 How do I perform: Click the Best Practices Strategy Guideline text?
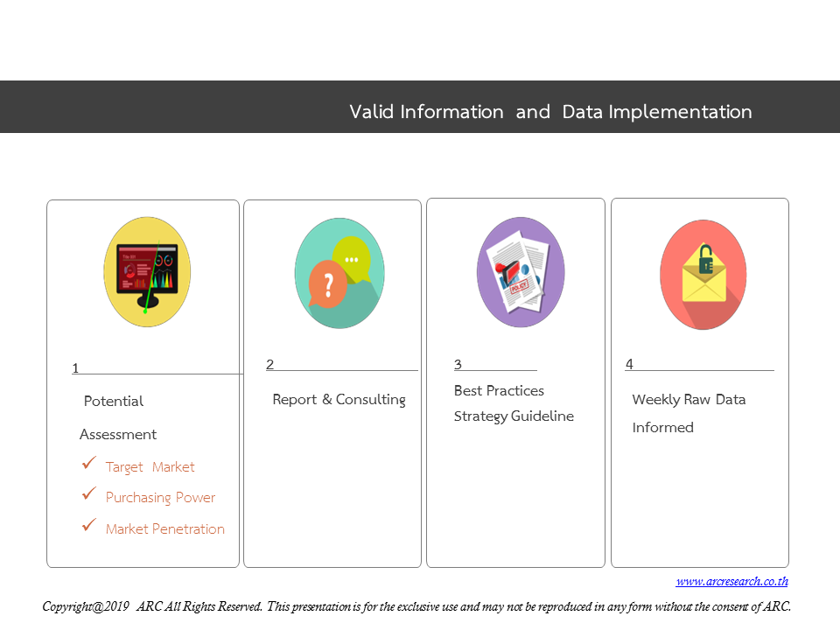tap(514, 403)
